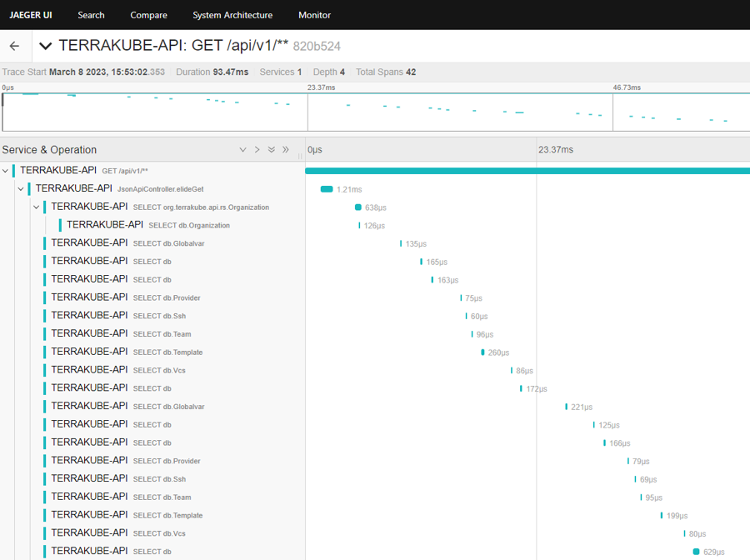The width and height of the screenshot is (750, 560).
Task: Click Collapse All double right chevron
Action: 286,150
